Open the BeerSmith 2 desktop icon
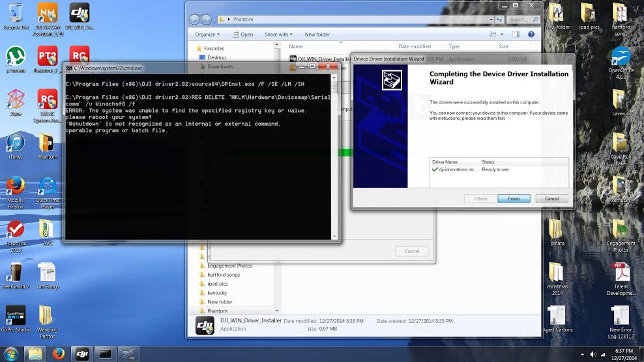 tap(16, 274)
